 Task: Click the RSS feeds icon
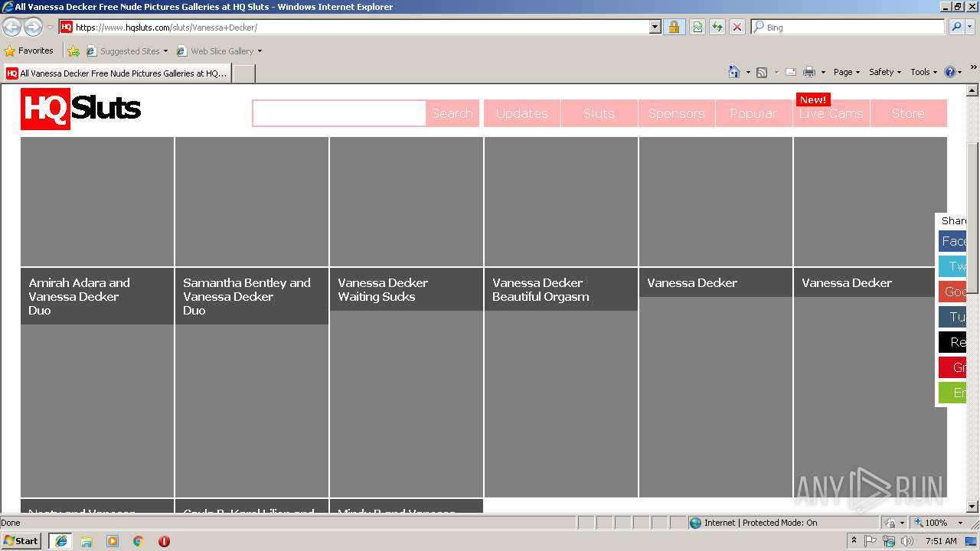[x=762, y=72]
